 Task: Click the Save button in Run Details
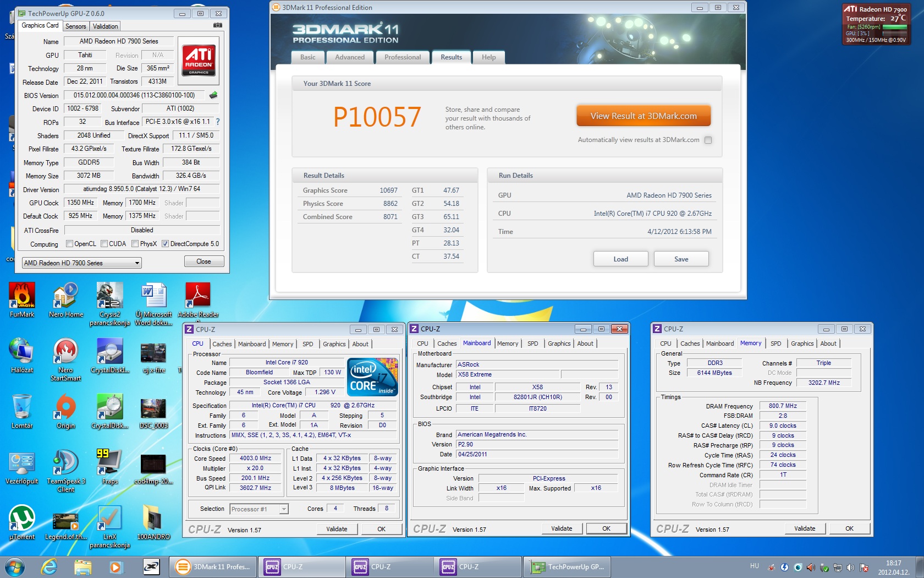[681, 259]
